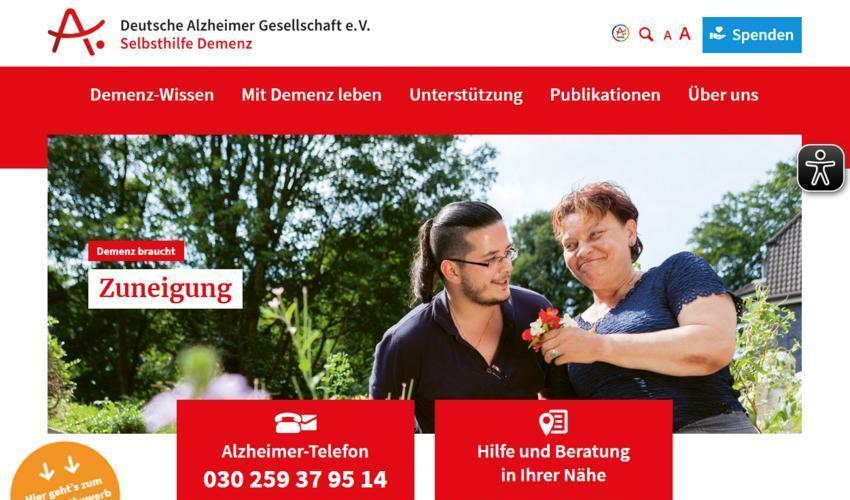Click the Alzheimer-Telefon number 030 259 37 95 14
This screenshot has height=500, width=850.
[x=295, y=479]
